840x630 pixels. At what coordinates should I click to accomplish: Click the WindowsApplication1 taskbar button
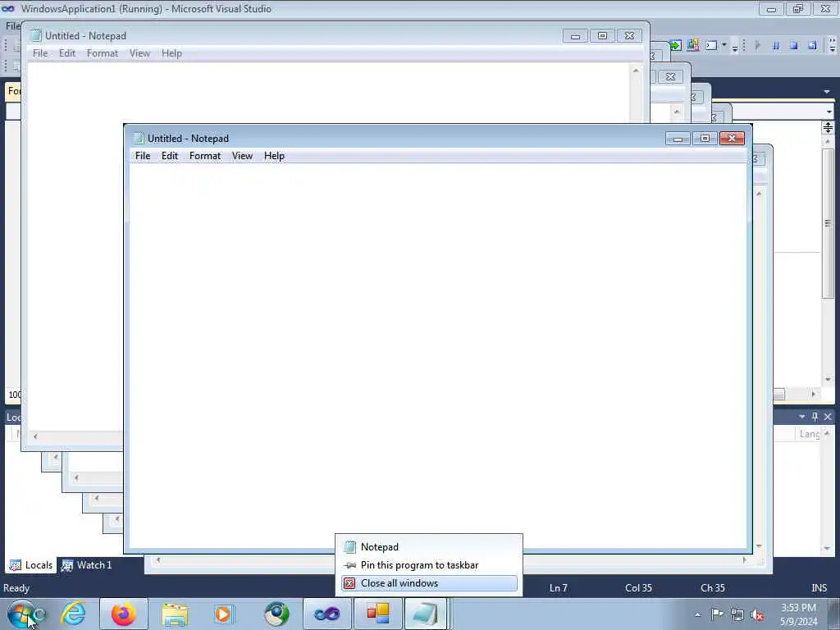377,614
